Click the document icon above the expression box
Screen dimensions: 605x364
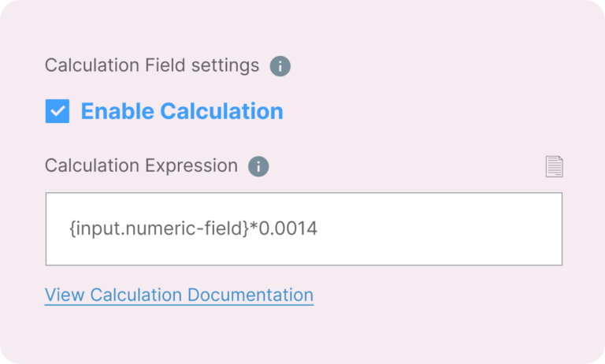(x=555, y=166)
